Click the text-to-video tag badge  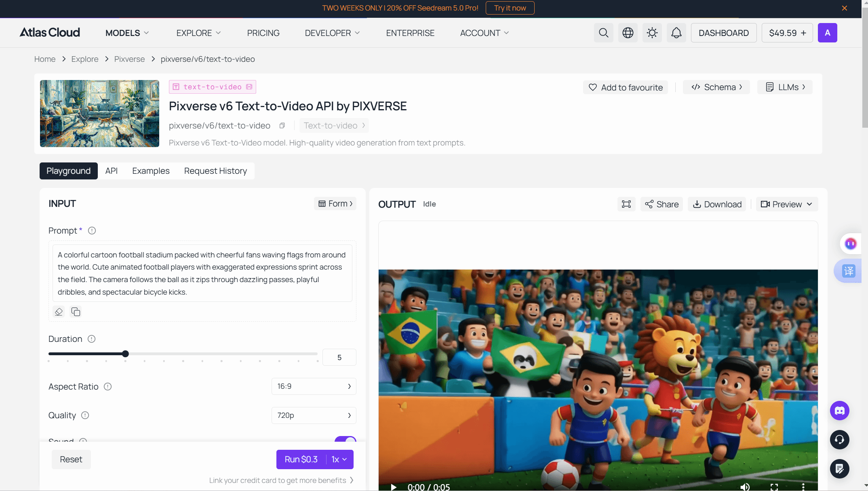pyautogui.click(x=213, y=87)
